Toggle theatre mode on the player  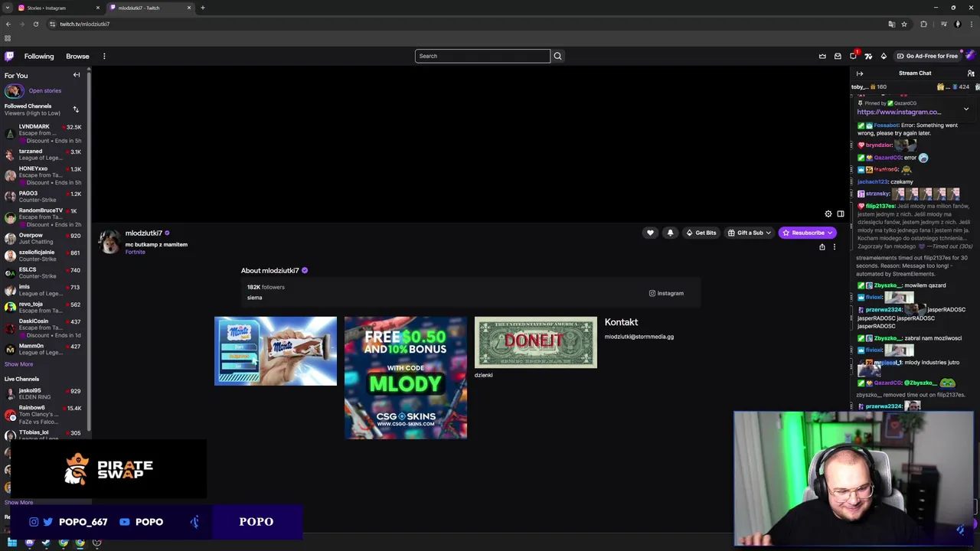coord(841,214)
